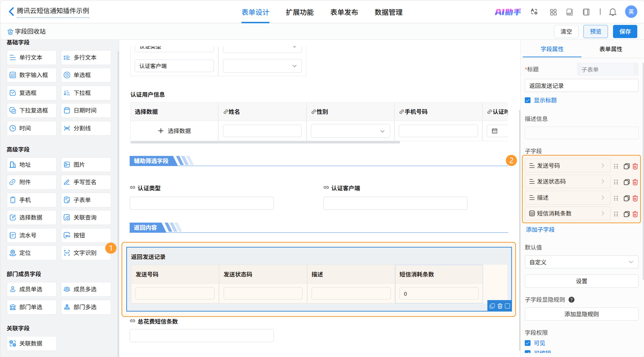Image resolution: width=644 pixels, height=357 pixels.
Task: Uncheck the 可见 field permission
Action: pyautogui.click(x=528, y=343)
